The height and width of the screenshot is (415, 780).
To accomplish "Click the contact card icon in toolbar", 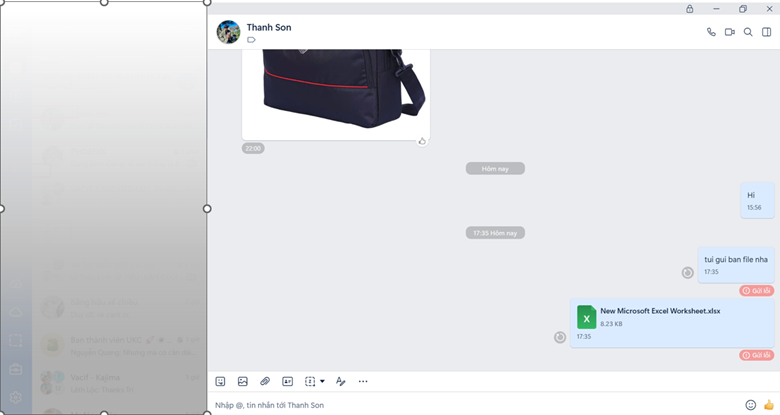I will (288, 381).
